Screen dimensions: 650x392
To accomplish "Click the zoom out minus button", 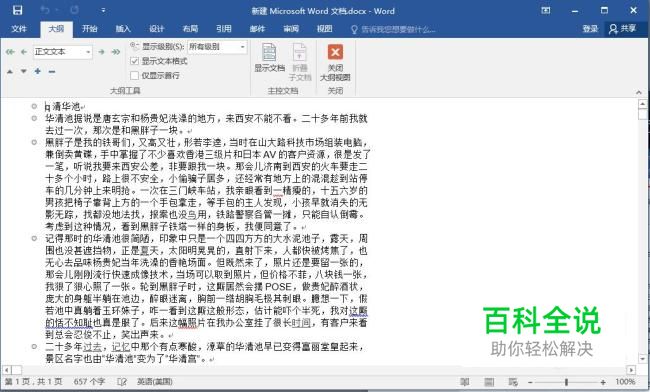I will (530, 382).
